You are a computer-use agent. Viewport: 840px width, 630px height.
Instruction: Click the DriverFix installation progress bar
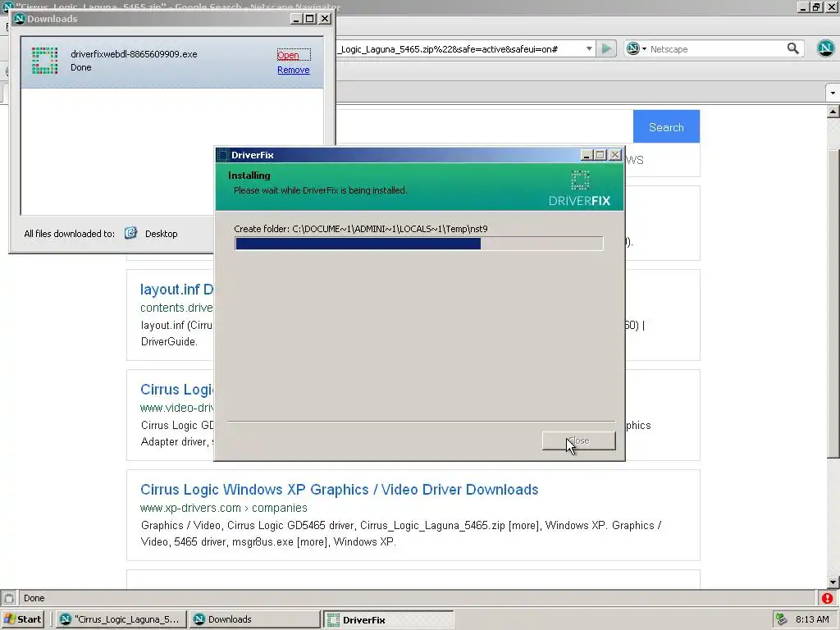[x=419, y=244]
